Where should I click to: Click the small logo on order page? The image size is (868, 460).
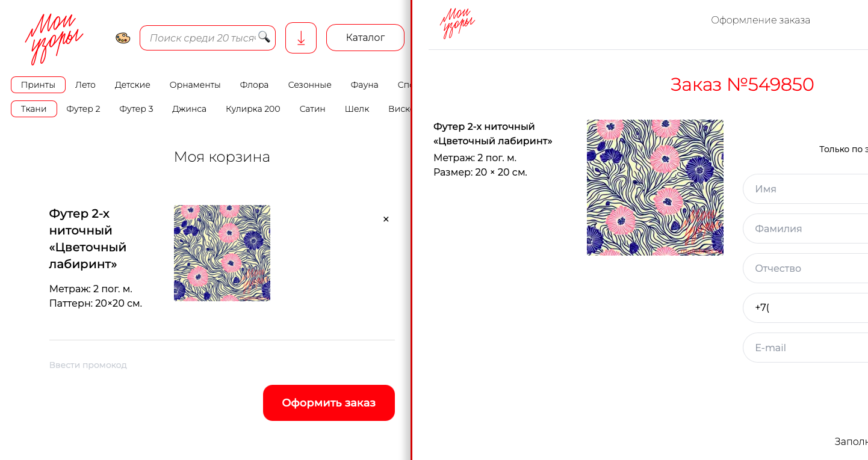click(x=457, y=23)
